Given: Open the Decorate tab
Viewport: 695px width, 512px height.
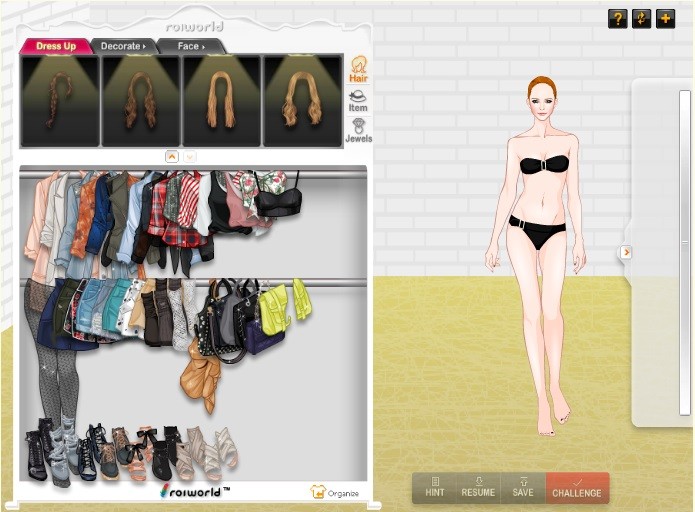Looking at the screenshot, I should (123, 46).
